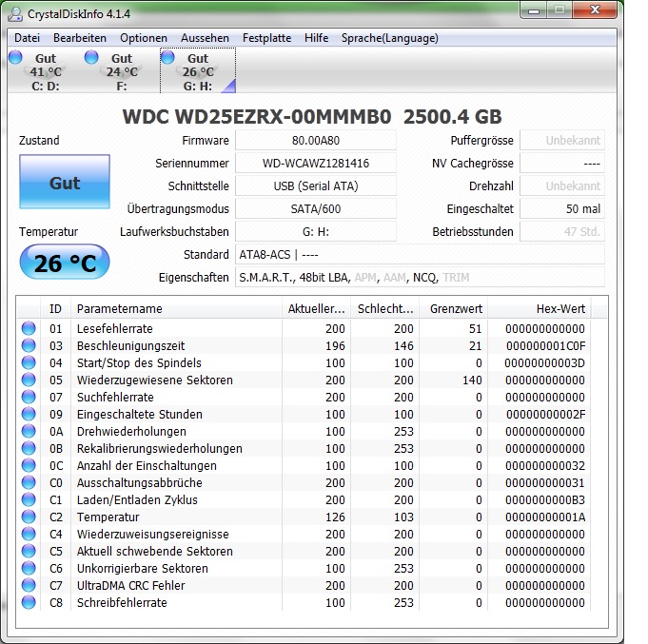Image resolution: width=648 pixels, height=644 pixels.
Task: Click the status orb for Schreibfehlerrate
Action: click(x=29, y=603)
